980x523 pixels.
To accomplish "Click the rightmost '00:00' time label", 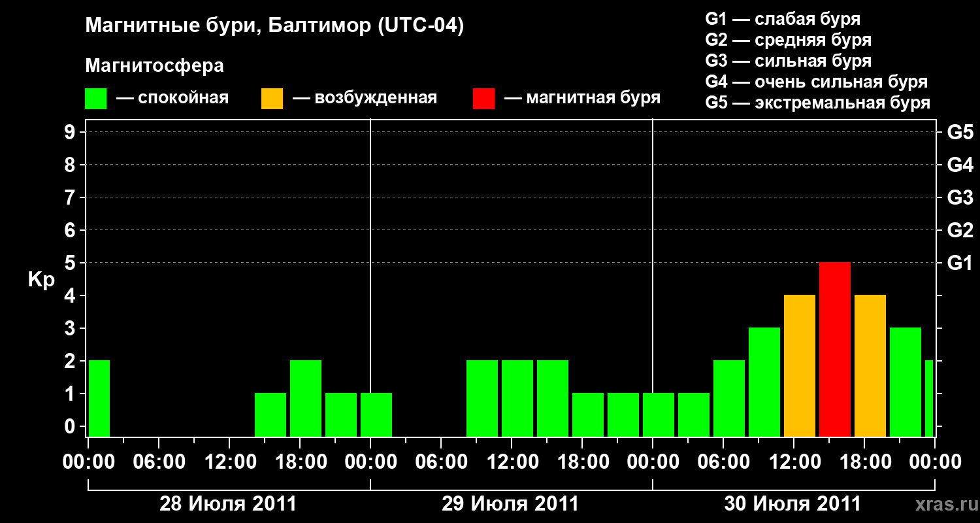I will tap(936, 462).
